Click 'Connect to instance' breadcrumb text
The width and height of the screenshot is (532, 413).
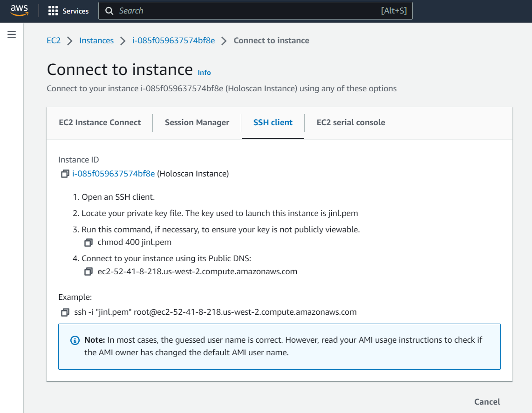click(x=272, y=41)
